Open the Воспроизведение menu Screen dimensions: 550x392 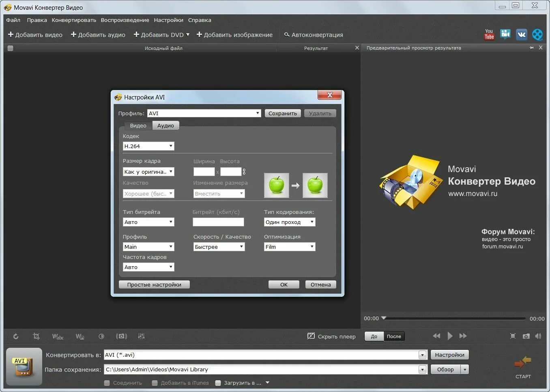(x=125, y=20)
